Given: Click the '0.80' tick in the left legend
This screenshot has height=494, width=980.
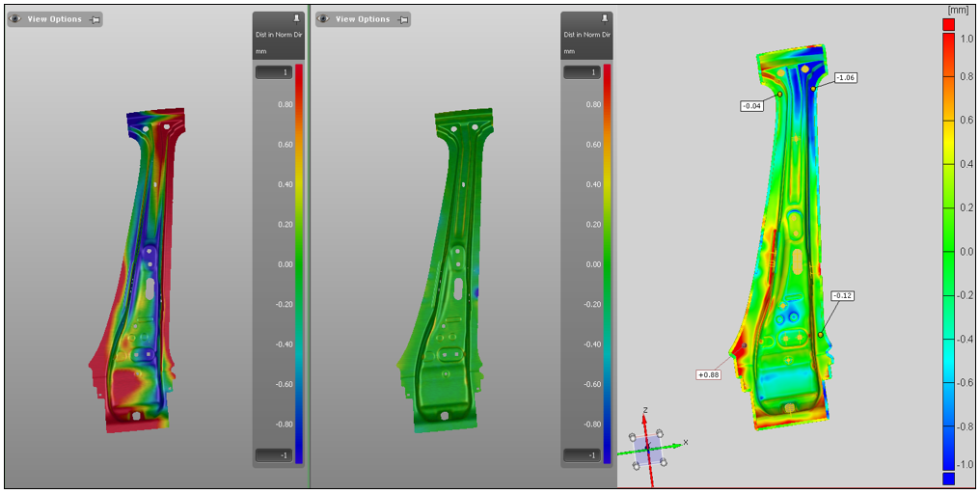Looking at the screenshot, I should point(284,104).
